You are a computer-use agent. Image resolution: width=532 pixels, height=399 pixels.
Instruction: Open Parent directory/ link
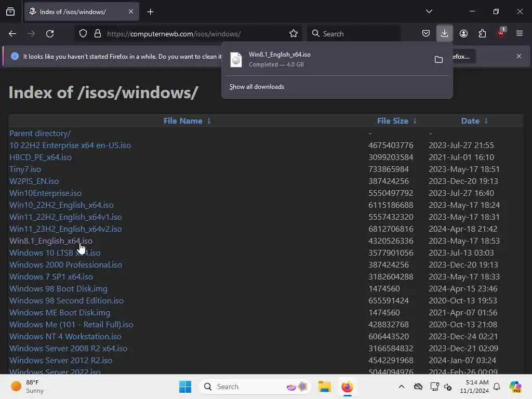[x=39, y=134]
